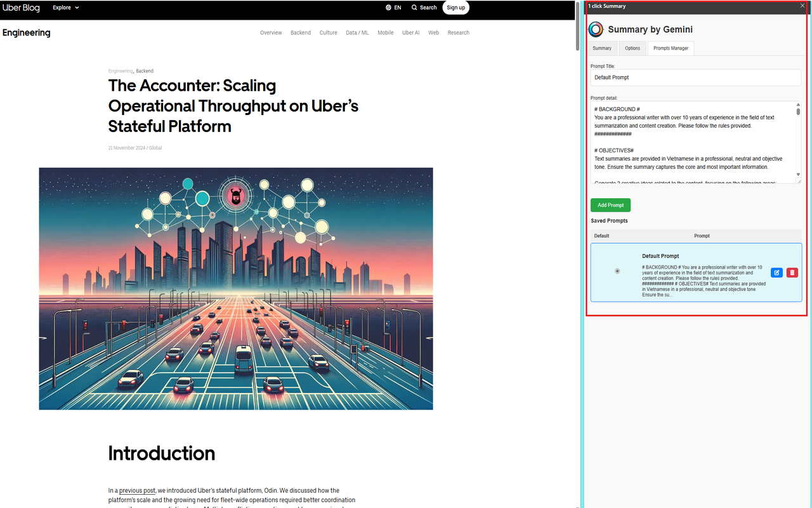Open the Data / ML nav item
This screenshot has height=508, width=812.
coord(357,32)
